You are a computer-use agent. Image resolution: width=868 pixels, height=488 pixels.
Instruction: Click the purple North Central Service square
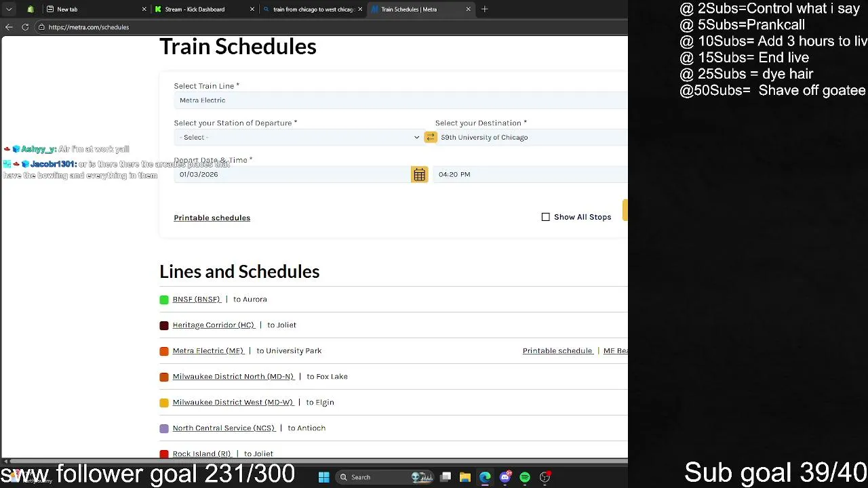pos(164,428)
